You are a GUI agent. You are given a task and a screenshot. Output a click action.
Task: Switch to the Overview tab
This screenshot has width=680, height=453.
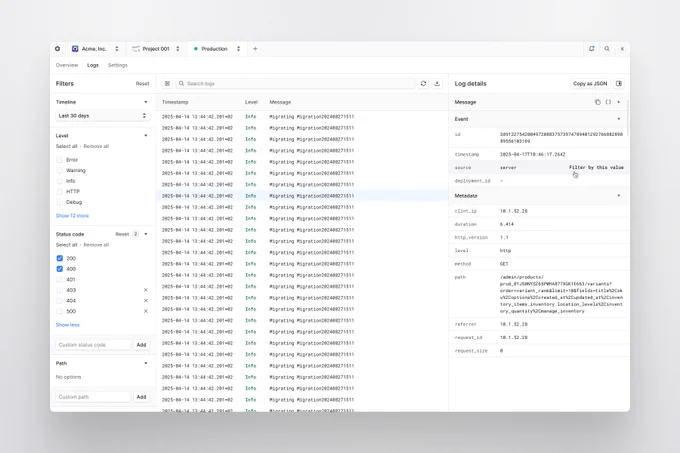tap(67, 65)
